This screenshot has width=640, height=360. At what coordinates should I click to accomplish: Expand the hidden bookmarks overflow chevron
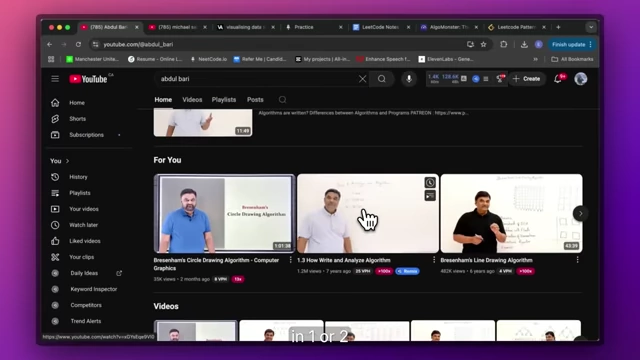pyautogui.click(x=535, y=59)
